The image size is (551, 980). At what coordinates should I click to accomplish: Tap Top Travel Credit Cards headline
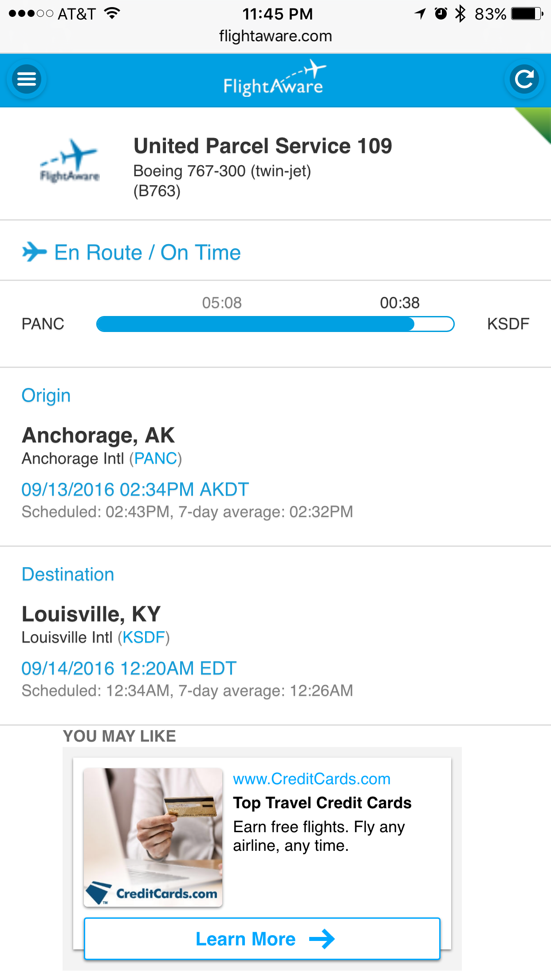click(323, 803)
